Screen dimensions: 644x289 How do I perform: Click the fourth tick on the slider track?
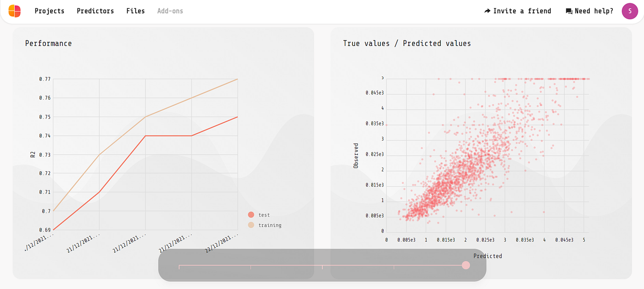coord(394,267)
